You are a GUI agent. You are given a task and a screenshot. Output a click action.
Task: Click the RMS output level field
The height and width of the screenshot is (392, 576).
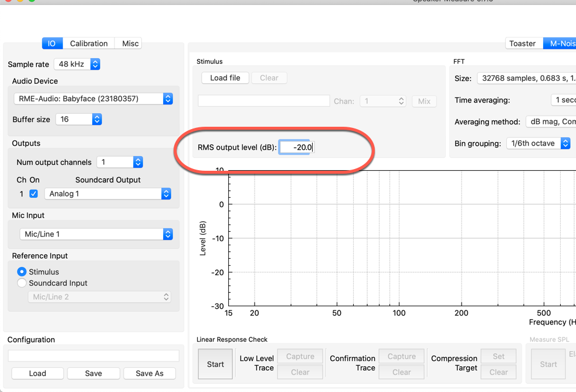(x=297, y=147)
